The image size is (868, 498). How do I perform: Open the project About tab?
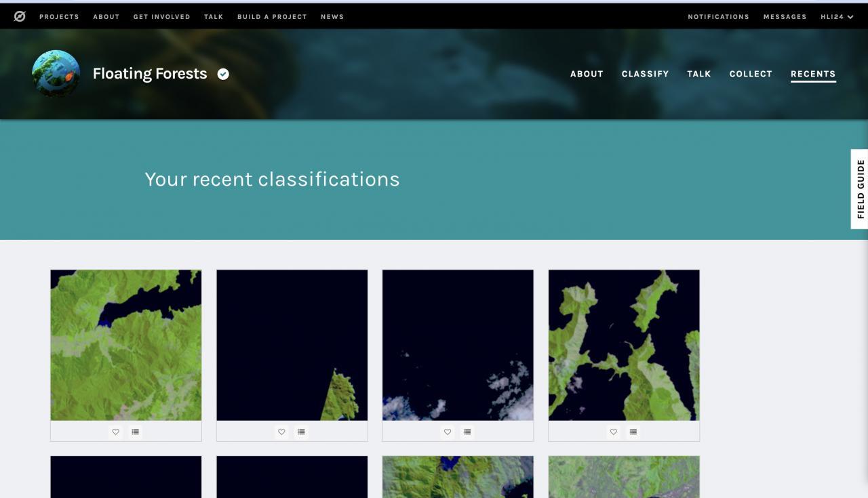[x=587, y=74]
